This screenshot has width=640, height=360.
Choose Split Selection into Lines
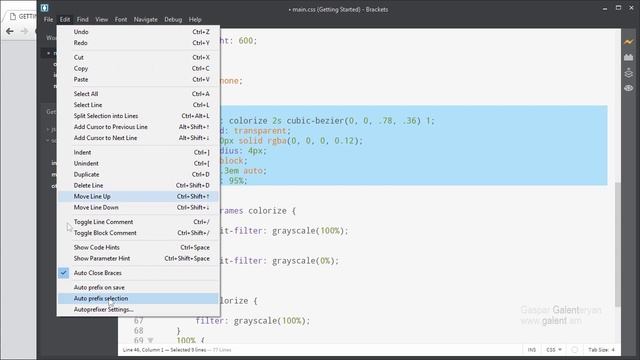point(138,116)
